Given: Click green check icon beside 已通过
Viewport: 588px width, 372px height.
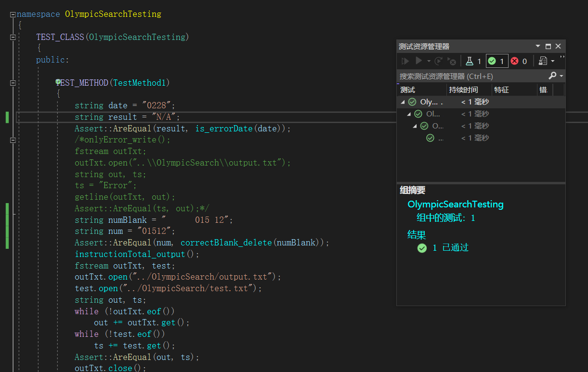Looking at the screenshot, I should [x=422, y=248].
